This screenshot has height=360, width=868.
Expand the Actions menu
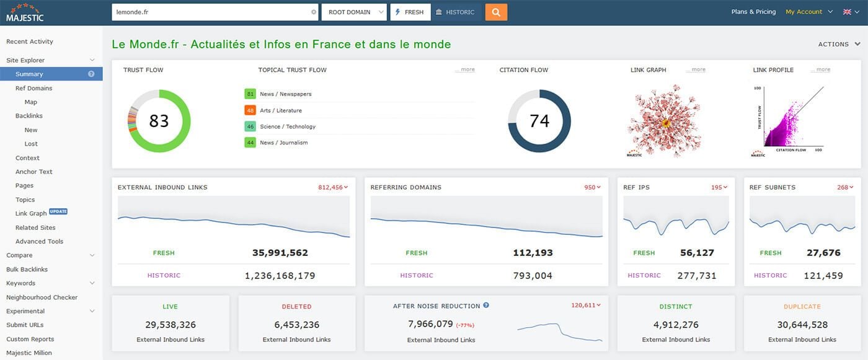click(x=839, y=44)
